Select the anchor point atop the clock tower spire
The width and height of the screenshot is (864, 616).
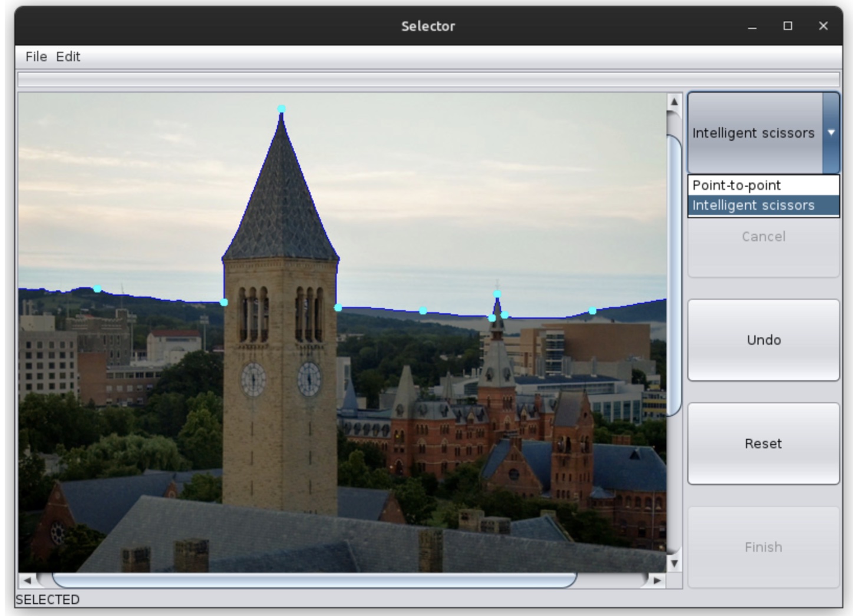(281, 108)
